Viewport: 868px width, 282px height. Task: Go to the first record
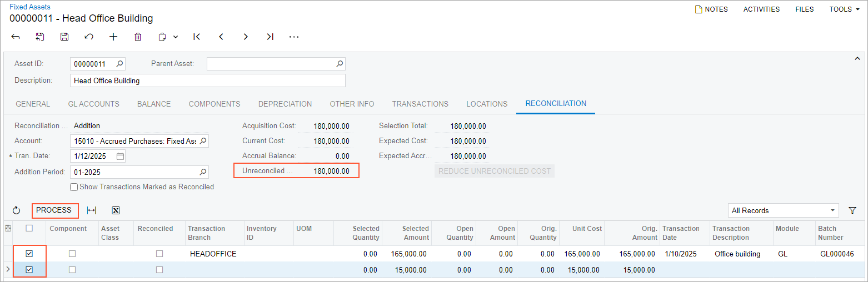[x=197, y=37]
